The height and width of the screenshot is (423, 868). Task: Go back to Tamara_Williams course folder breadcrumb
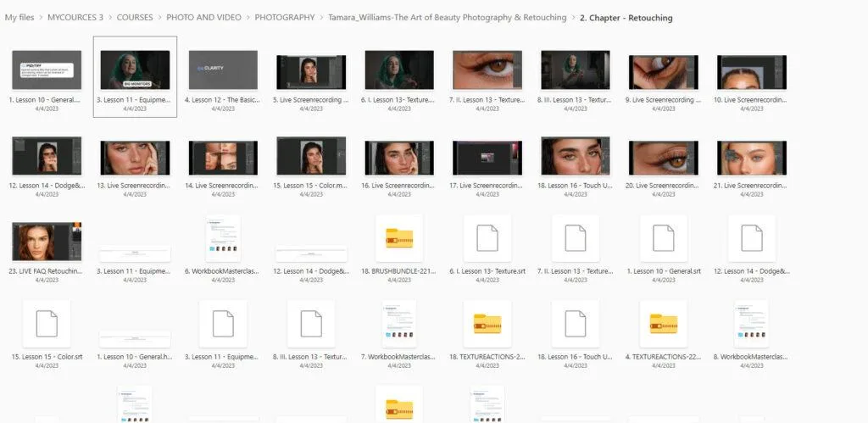click(447, 17)
